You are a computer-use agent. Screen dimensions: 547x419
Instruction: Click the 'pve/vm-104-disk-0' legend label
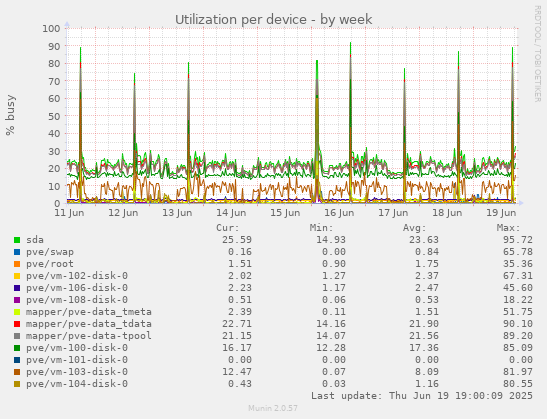click(x=77, y=384)
